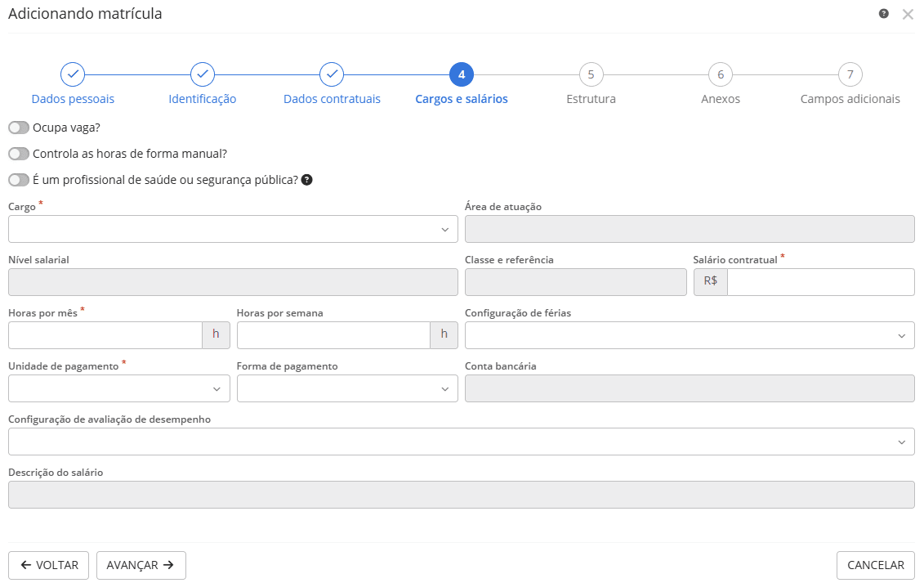924x583 pixels.
Task: Click step 7 circle for Campos adicionais
Action: point(850,74)
